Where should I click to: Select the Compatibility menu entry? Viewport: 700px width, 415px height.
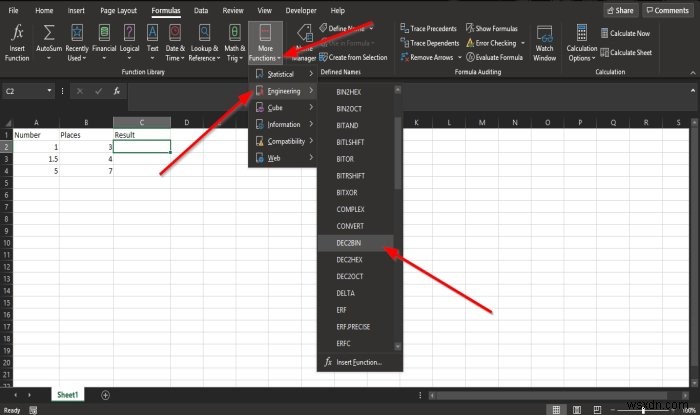point(283,141)
